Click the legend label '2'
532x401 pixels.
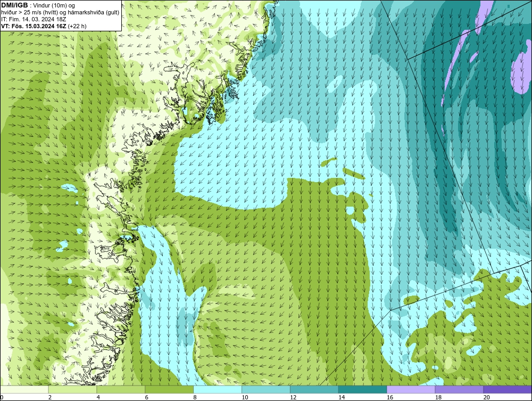tap(50, 397)
